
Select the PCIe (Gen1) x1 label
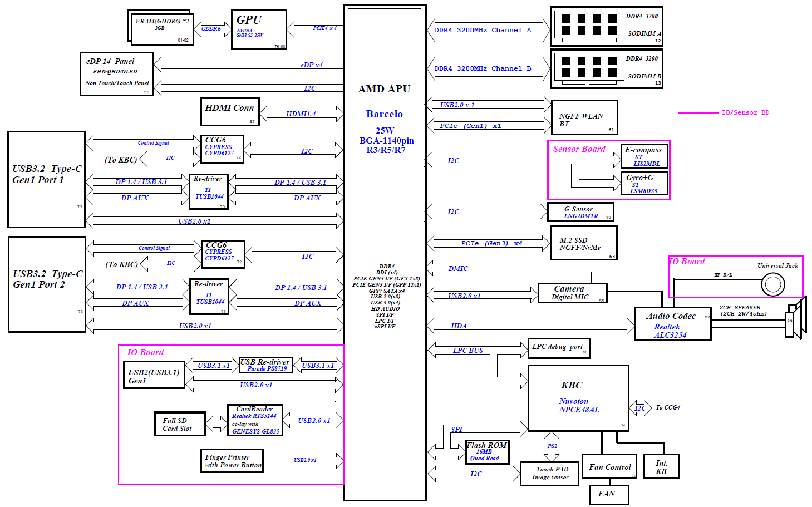(x=470, y=126)
